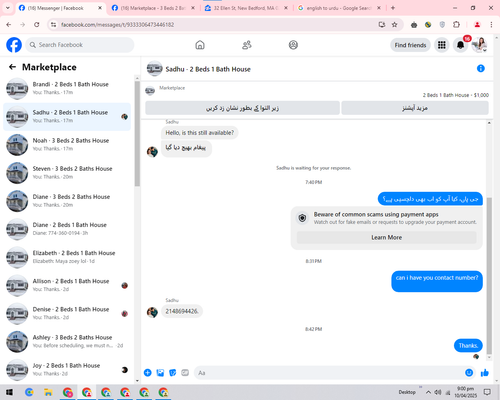The height and width of the screenshot is (400, 500).
Task: Open the sticker picker icon
Action: [173, 373]
